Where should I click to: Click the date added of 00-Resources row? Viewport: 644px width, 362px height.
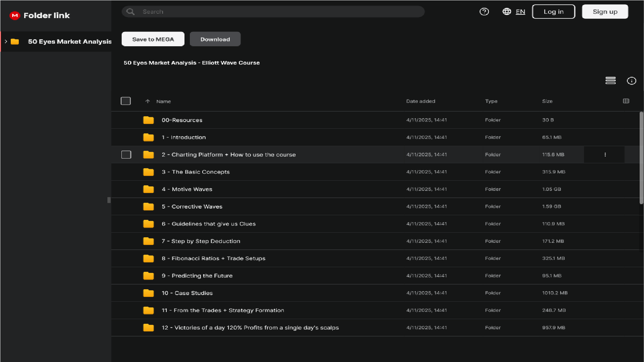426,120
